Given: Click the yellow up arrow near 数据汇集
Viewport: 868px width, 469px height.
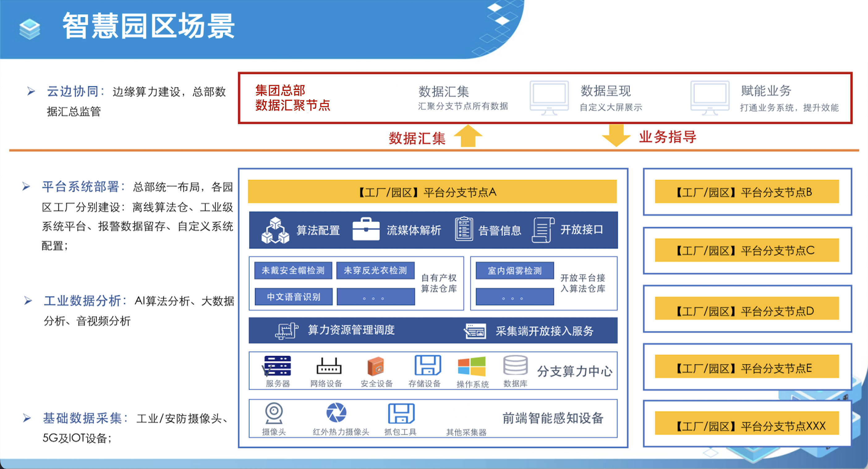Looking at the screenshot, I should [x=468, y=136].
